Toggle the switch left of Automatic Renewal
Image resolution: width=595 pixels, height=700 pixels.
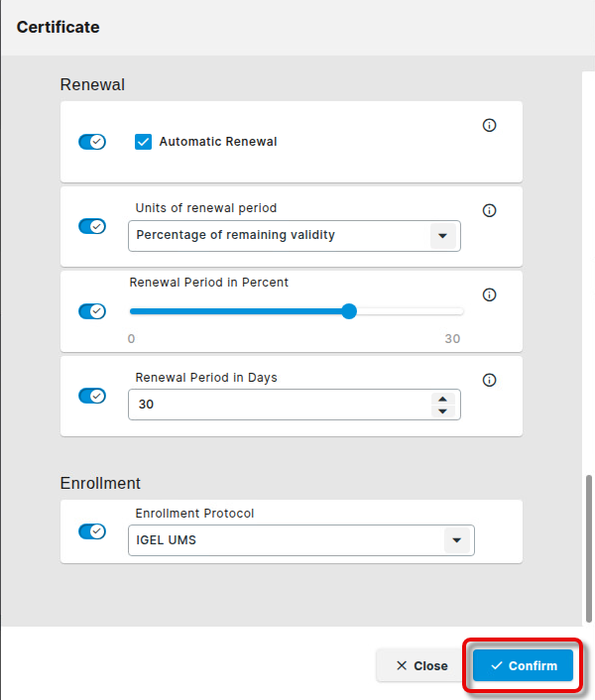click(92, 142)
